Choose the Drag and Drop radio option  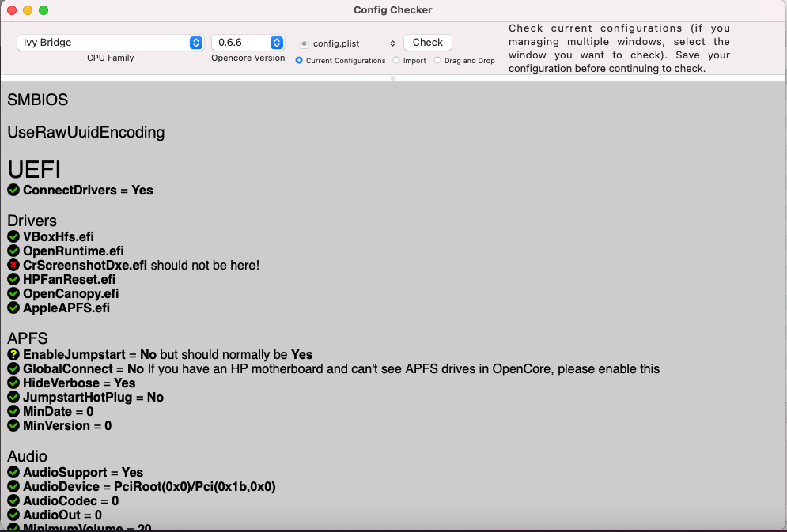[x=437, y=60]
